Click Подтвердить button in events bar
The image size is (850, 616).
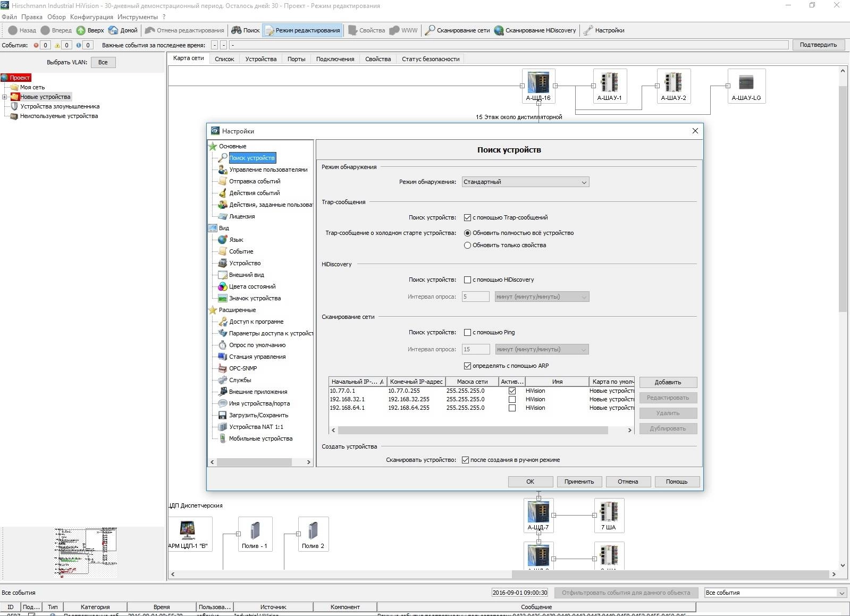tap(818, 45)
